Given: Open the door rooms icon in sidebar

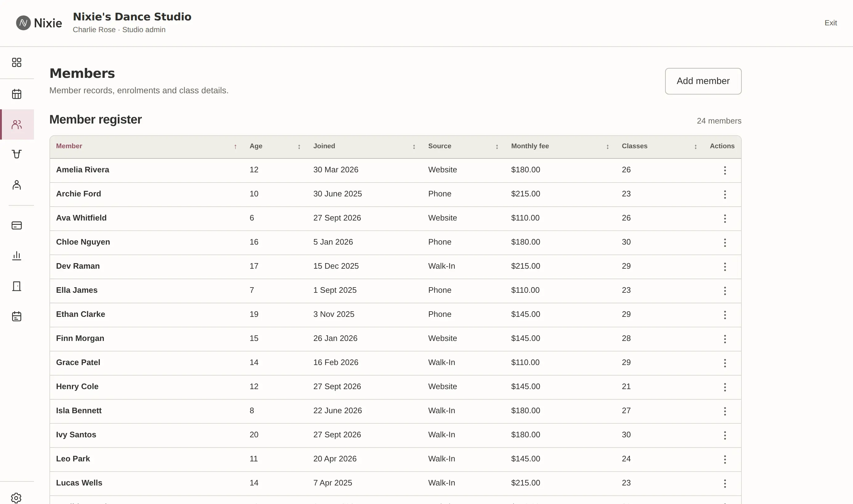Looking at the screenshot, I should [17, 286].
